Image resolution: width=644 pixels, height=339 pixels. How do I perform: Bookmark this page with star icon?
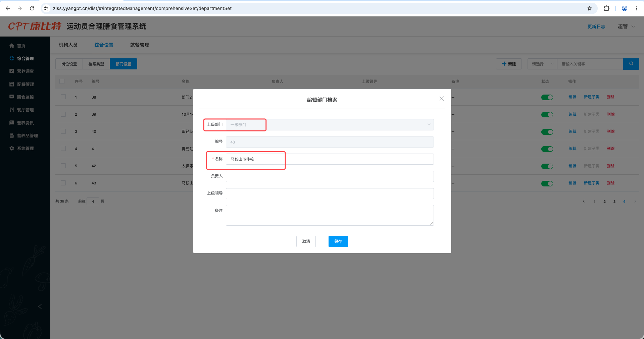click(590, 8)
